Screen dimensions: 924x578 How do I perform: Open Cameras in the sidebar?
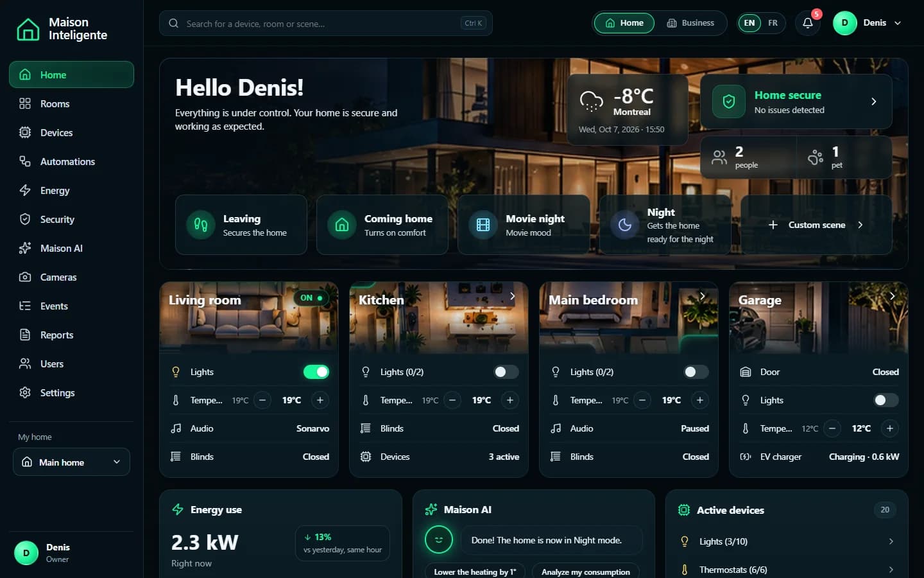(x=71, y=277)
